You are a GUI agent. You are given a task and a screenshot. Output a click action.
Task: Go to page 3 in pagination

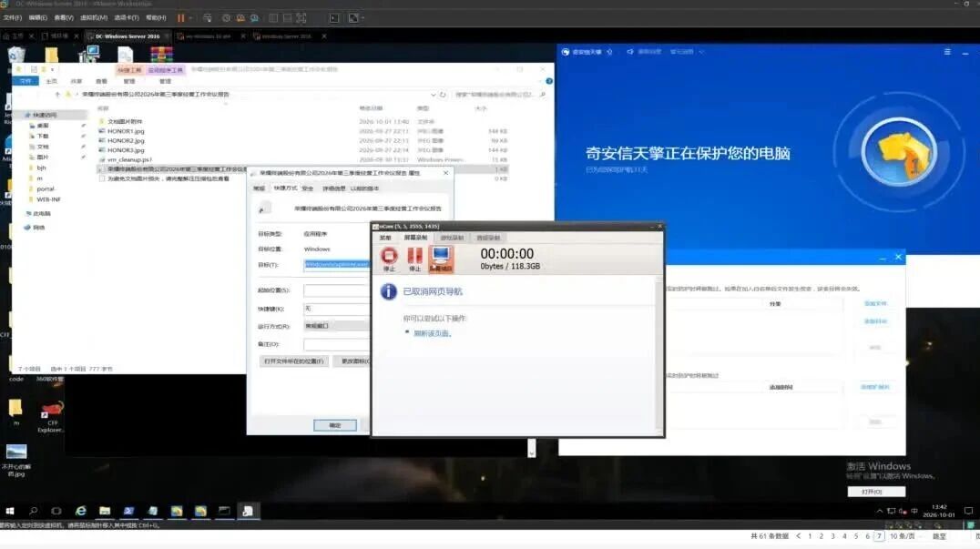pos(832,536)
